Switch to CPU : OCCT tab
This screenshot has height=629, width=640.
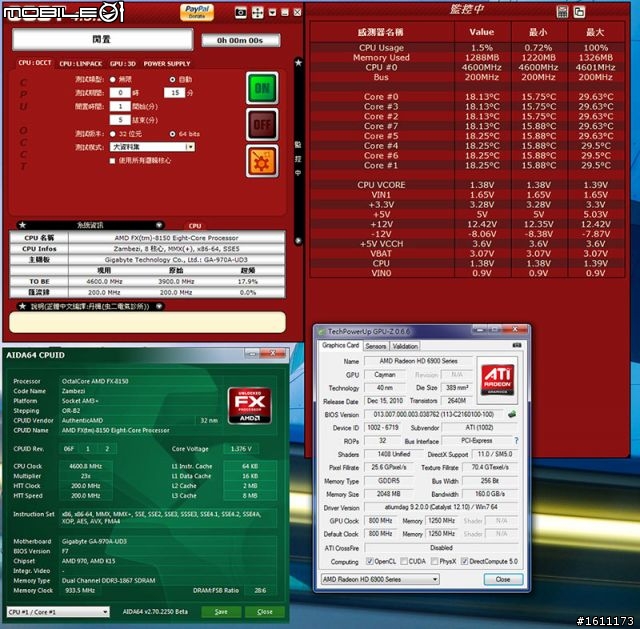[35, 63]
